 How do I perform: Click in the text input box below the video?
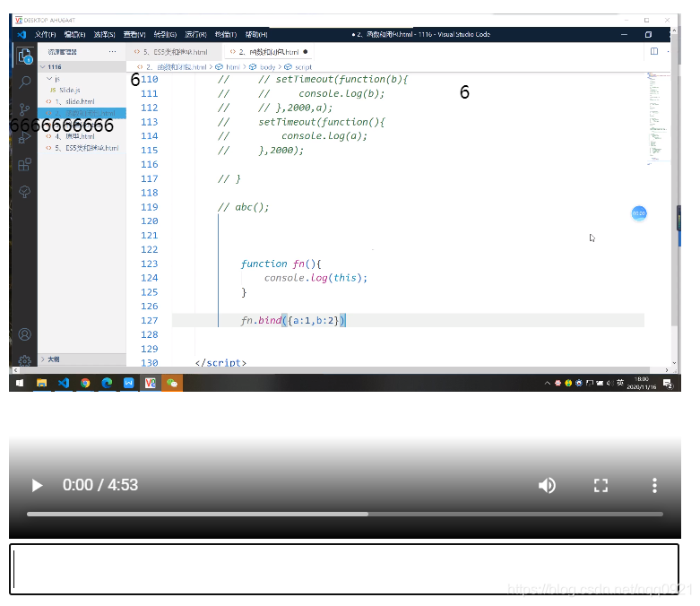click(344, 569)
